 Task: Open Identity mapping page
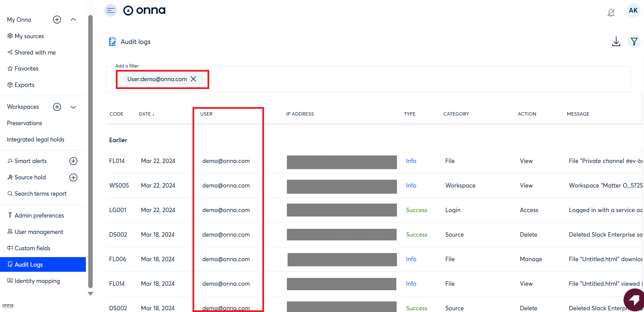(x=37, y=281)
